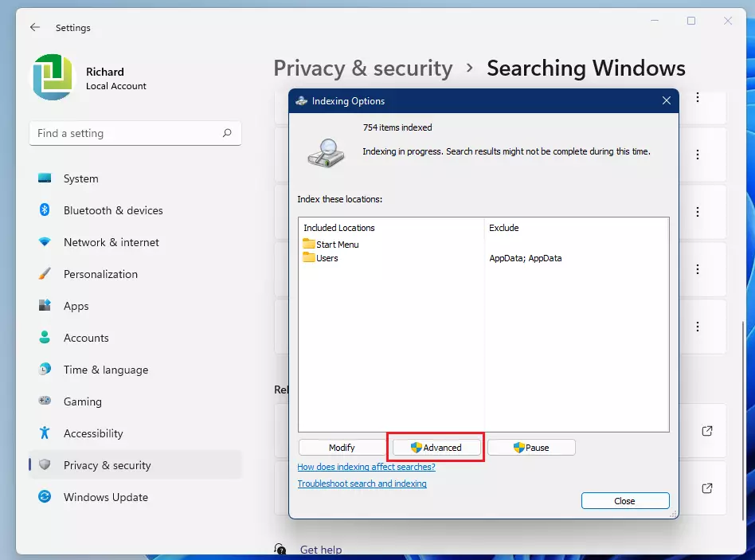Click the AppData; AppData exclude entry
This screenshot has width=755, height=560.
pyautogui.click(x=526, y=258)
